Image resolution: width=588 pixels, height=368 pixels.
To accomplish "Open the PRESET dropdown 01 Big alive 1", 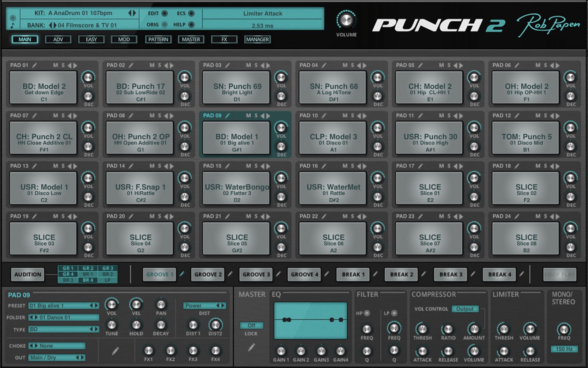I will coord(64,306).
